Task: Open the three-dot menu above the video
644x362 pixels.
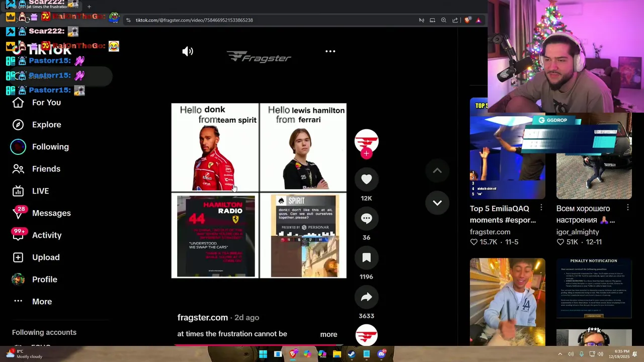Action: click(x=330, y=51)
